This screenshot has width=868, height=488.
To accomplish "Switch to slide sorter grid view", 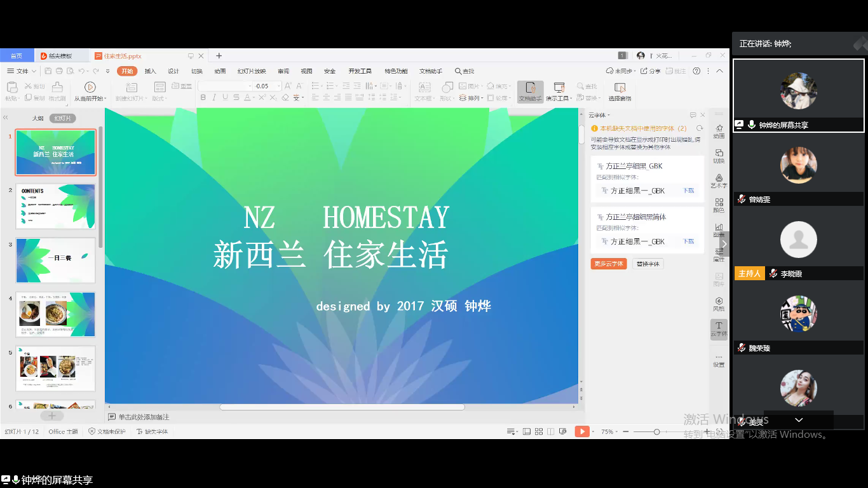I will click(x=539, y=431).
